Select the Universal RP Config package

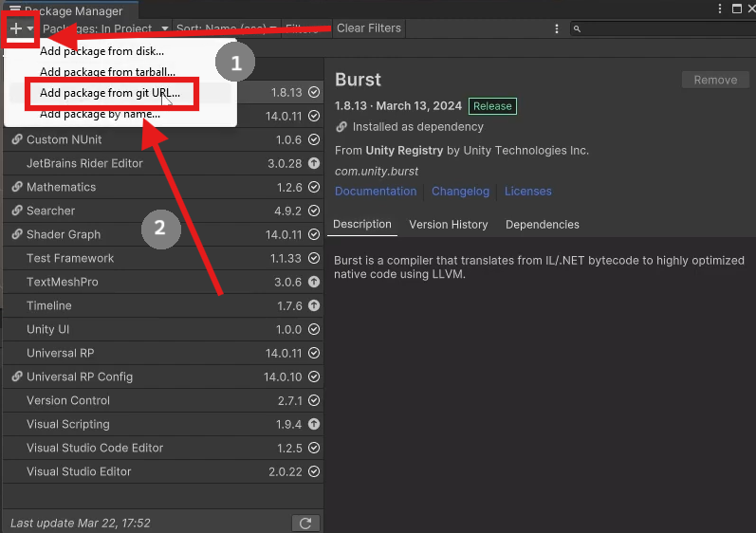pyautogui.click(x=163, y=377)
